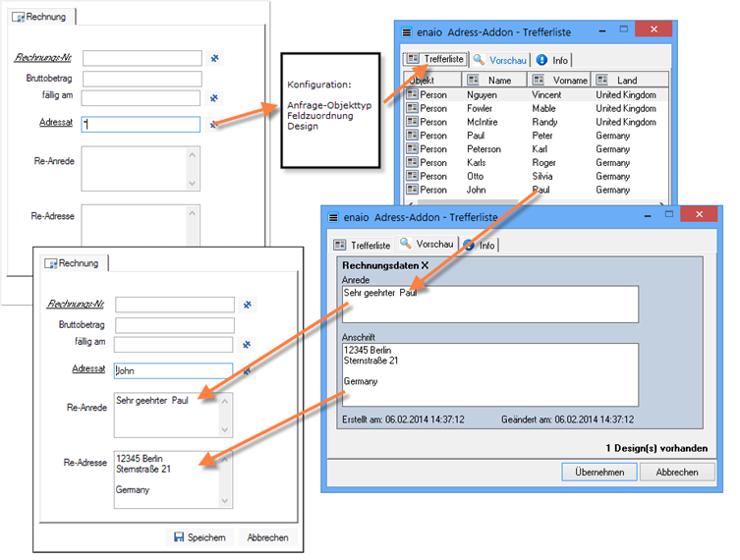This screenshot has height=560, width=740.
Task: Click the add-on icon beside Rechnungs-Nr in upper form
Action: (215, 59)
